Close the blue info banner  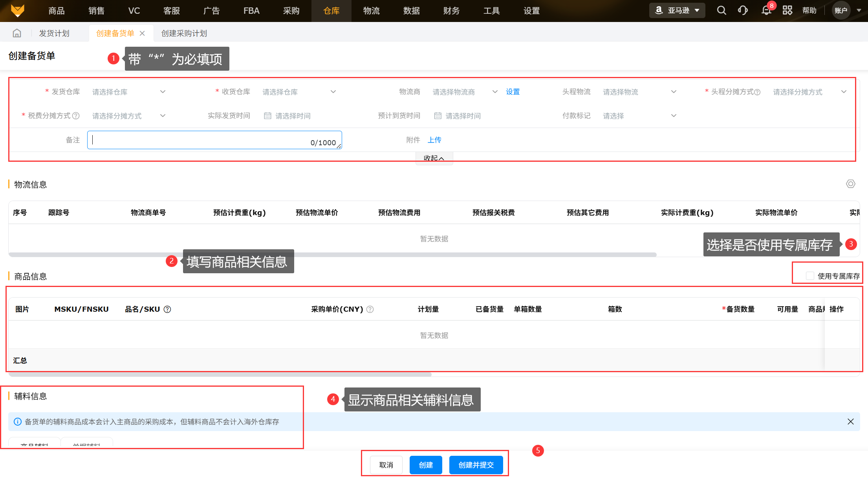tap(850, 422)
